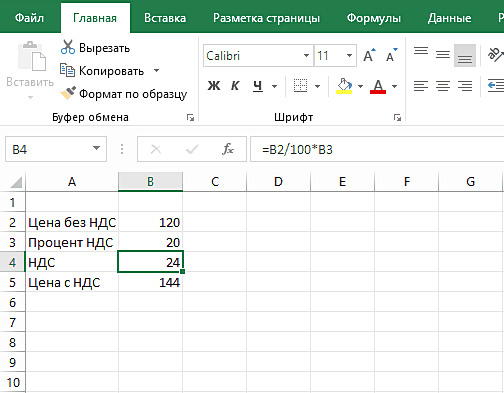
Task: Align text to middle vertically
Action: click(443, 55)
